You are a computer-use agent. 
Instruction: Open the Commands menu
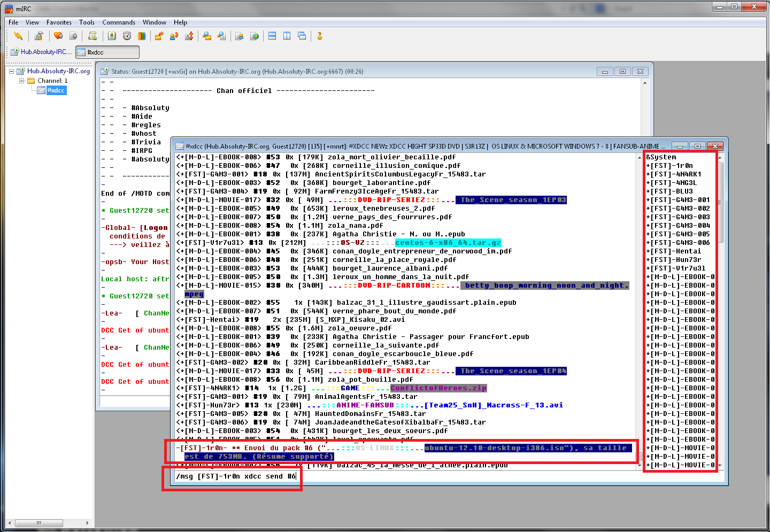point(119,22)
